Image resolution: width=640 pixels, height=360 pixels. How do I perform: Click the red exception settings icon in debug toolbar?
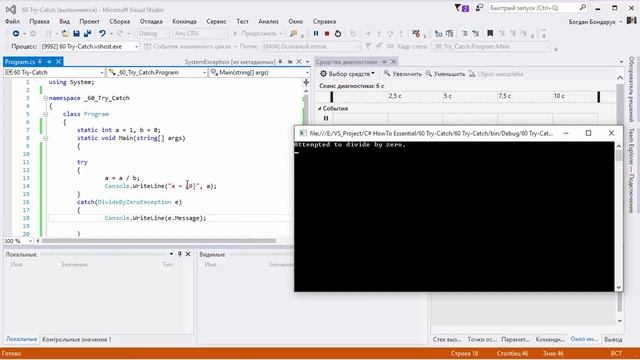click(416, 33)
